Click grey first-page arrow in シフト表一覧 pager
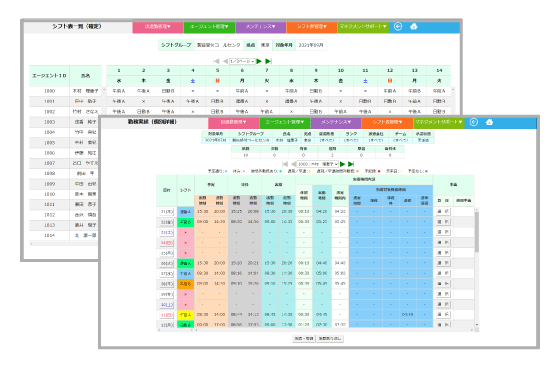The image size is (560, 380). 216,61
